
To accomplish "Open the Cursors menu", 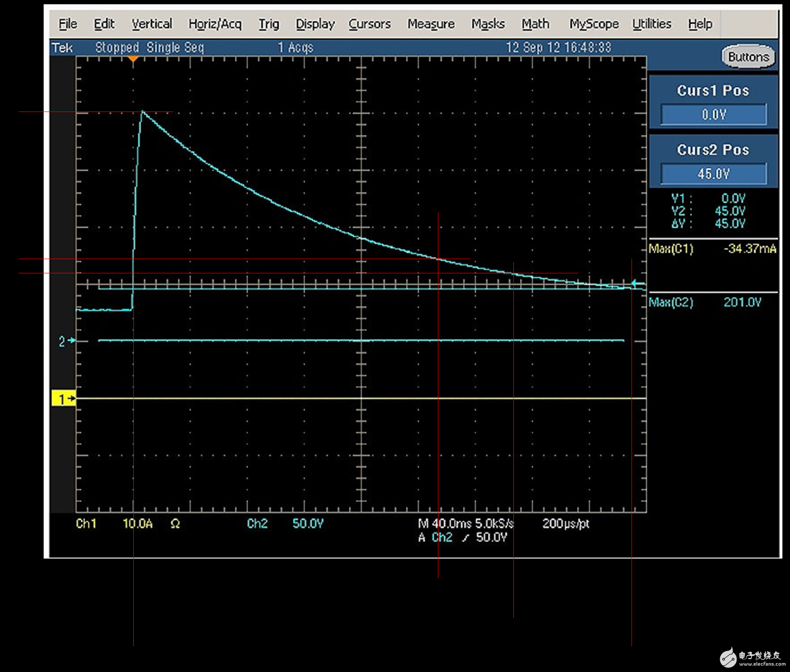I will pyautogui.click(x=370, y=24).
